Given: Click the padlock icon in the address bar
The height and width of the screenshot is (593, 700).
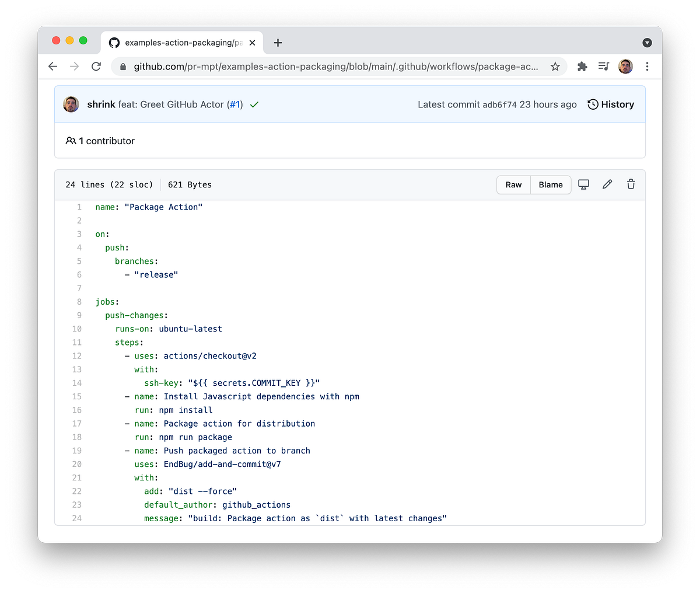Looking at the screenshot, I should click(x=123, y=67).
